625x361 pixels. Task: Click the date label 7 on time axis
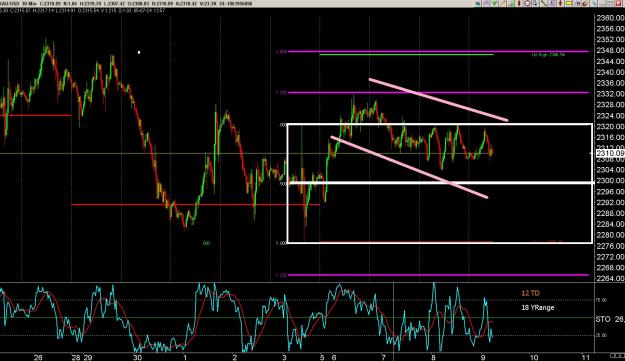tap(383, 357)
